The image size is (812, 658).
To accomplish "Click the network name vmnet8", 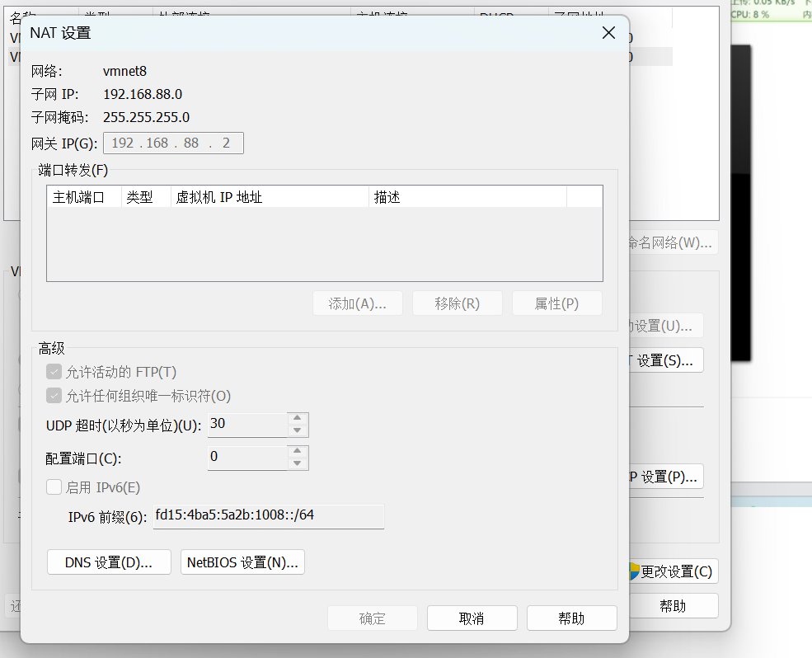I will tap(124, 71).
